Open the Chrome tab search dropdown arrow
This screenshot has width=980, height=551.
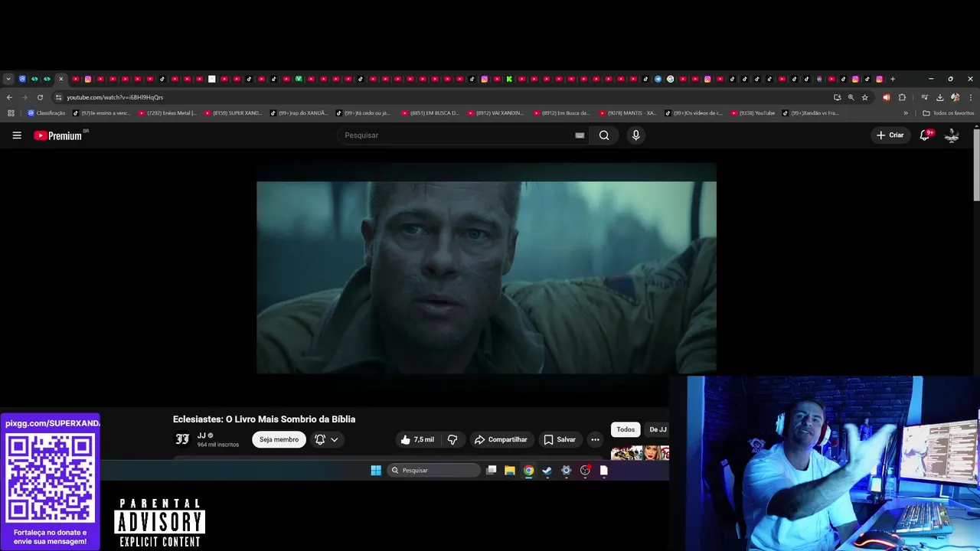[8, 79]
